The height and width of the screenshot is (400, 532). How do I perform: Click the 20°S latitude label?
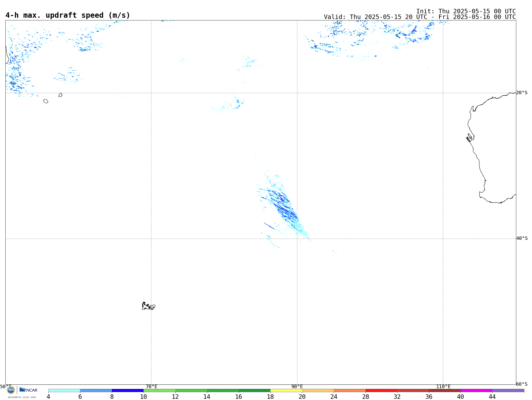tap(522, 93)
